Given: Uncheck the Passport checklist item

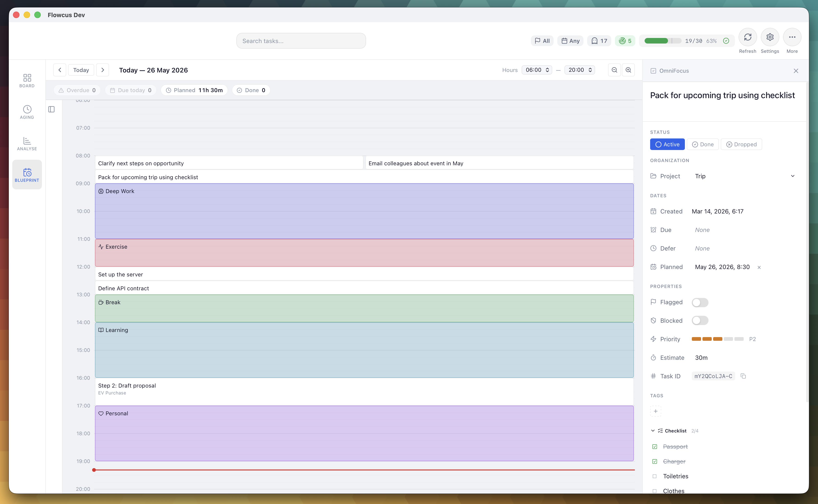Looking at the screenshot, I should [654, 446].
